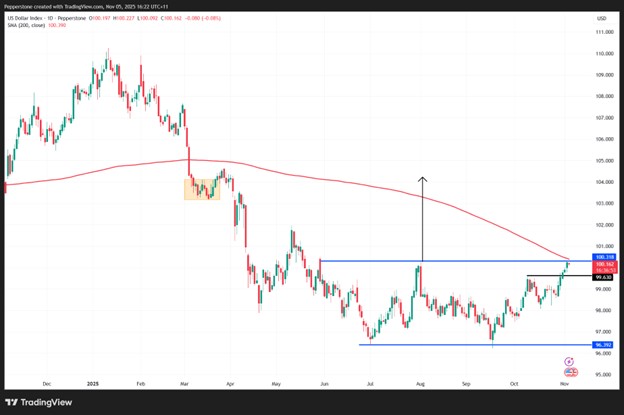Click the purple lightning event icon
The height and width of the screenshot is (415, 624).
569,361
